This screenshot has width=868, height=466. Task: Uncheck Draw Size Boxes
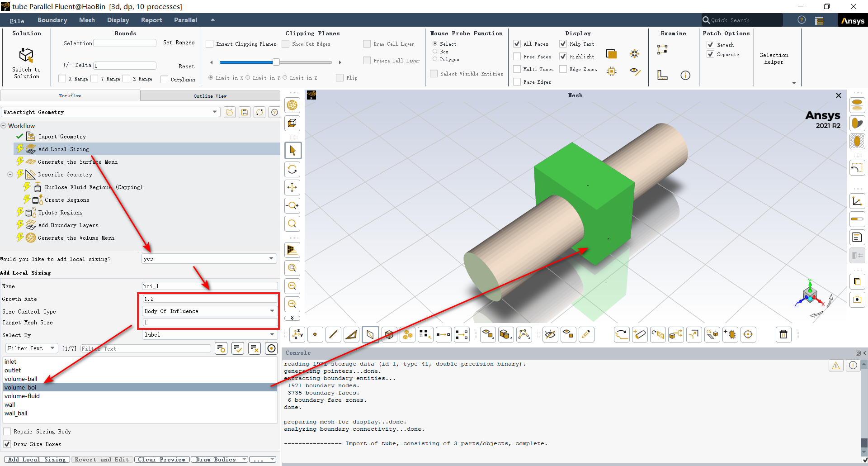pos(7,444)
